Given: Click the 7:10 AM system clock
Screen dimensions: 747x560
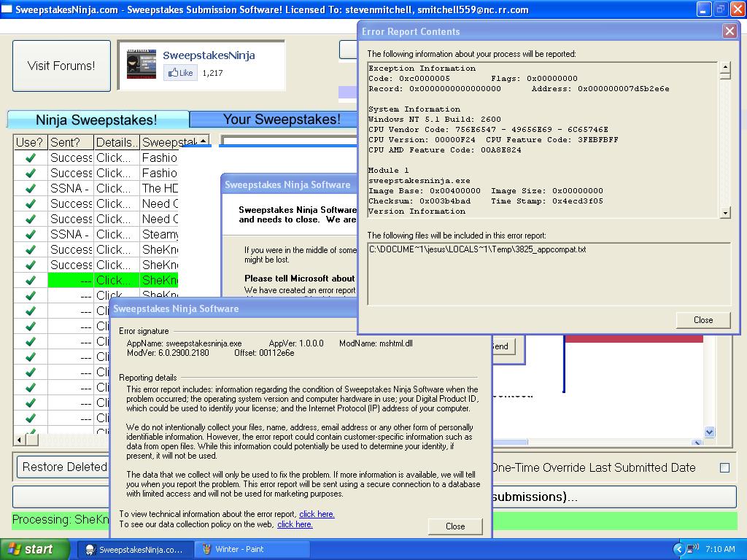Looking at the screenshot, I should tap(720, 549).
